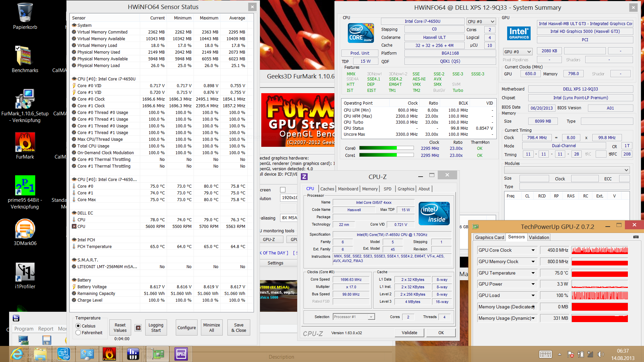This screenshot has width=644, height=362.
Task: Open FurMark from the taskbar
Action: (109, 354)
